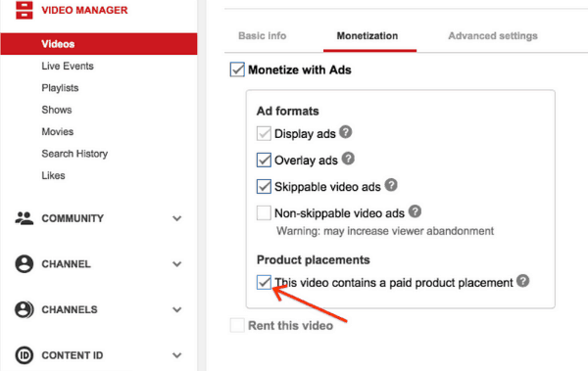Click the Content ID icon
This screenshot has height=371, width=588.
point(24,355)
